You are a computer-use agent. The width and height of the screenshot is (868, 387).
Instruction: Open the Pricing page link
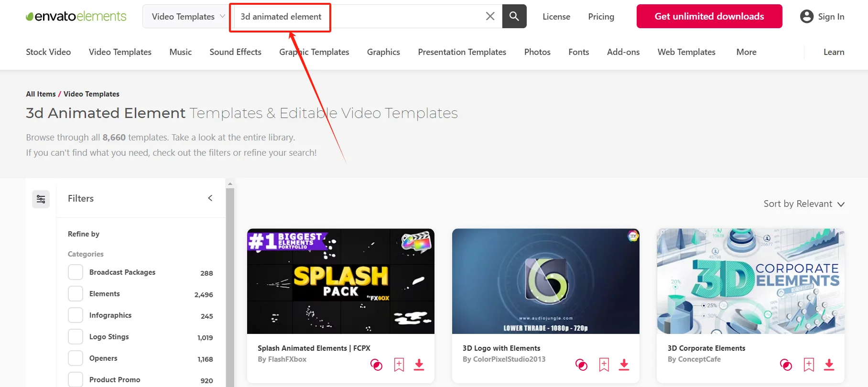tap(601, 17)
